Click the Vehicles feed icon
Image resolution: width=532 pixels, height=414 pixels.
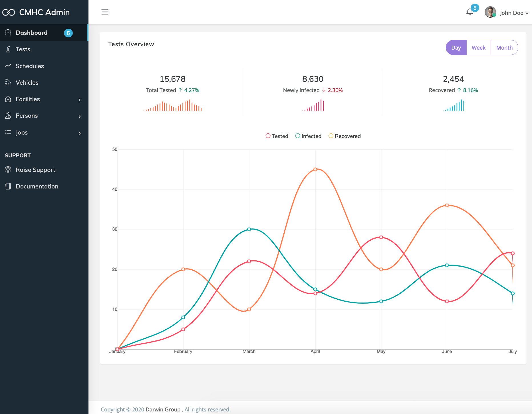click(x=8, y=82)
